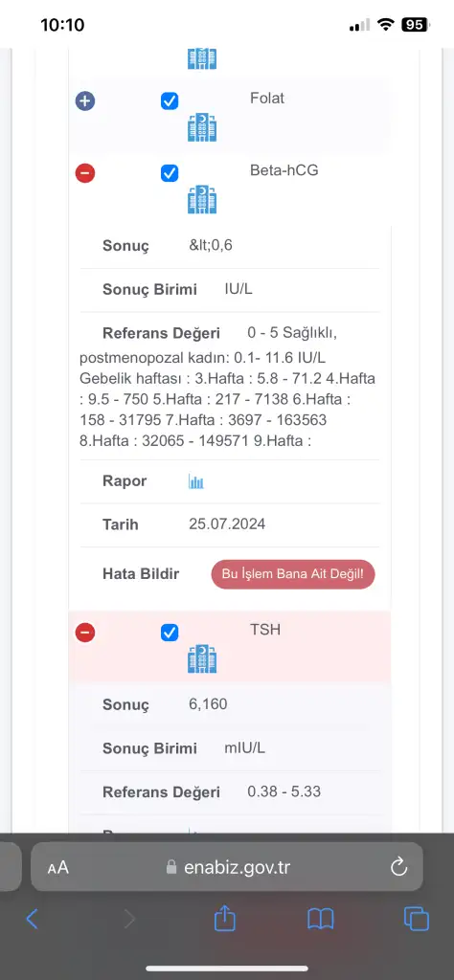The width and height of the screenshot is (454, 980).
Task: Open Safari share sheet icon
Action: coord(224,918)
